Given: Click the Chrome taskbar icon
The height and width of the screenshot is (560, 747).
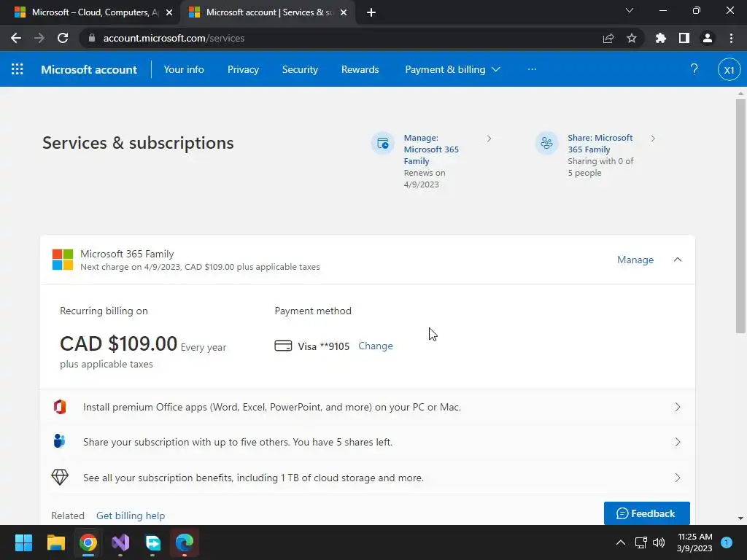Looking at the screenshot, I should click(x=88, y=542).
